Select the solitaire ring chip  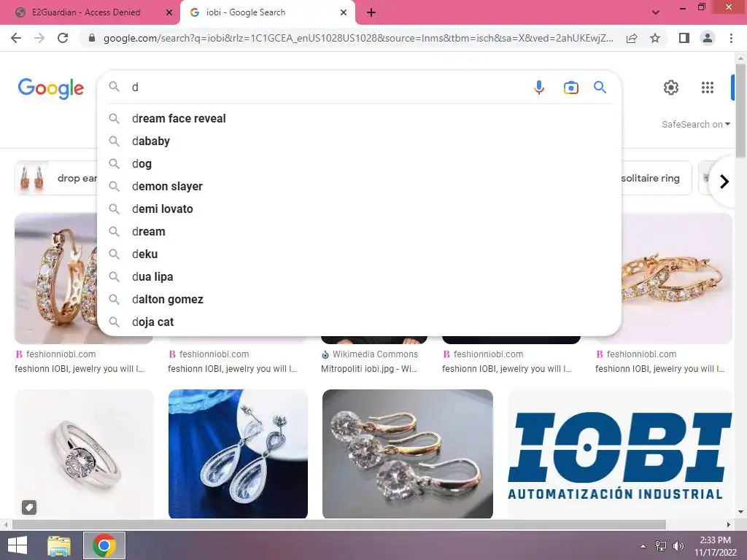click(x=656, y=178)
